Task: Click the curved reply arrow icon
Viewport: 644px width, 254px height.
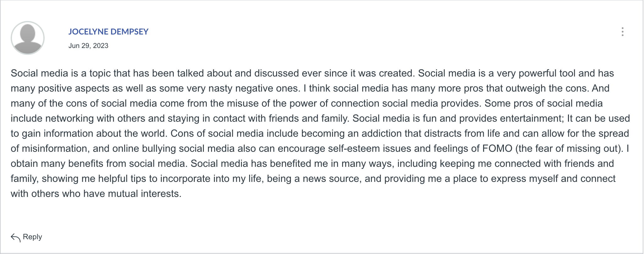Action: (15, 237)
